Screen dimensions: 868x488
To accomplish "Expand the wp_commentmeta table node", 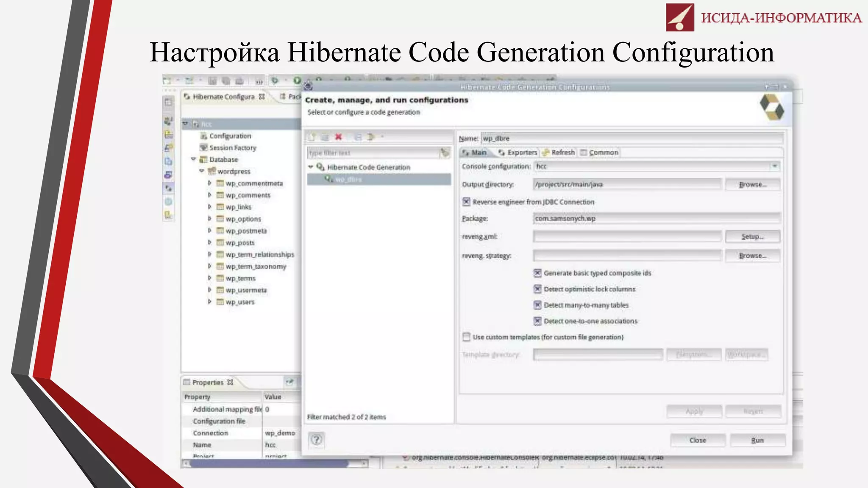I will point(209,183).
